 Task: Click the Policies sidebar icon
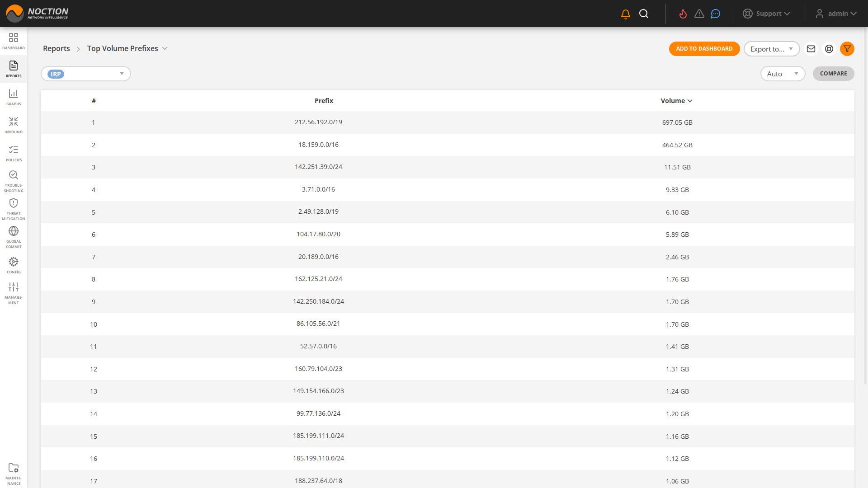pyautogui.click(x=14, y=152)
